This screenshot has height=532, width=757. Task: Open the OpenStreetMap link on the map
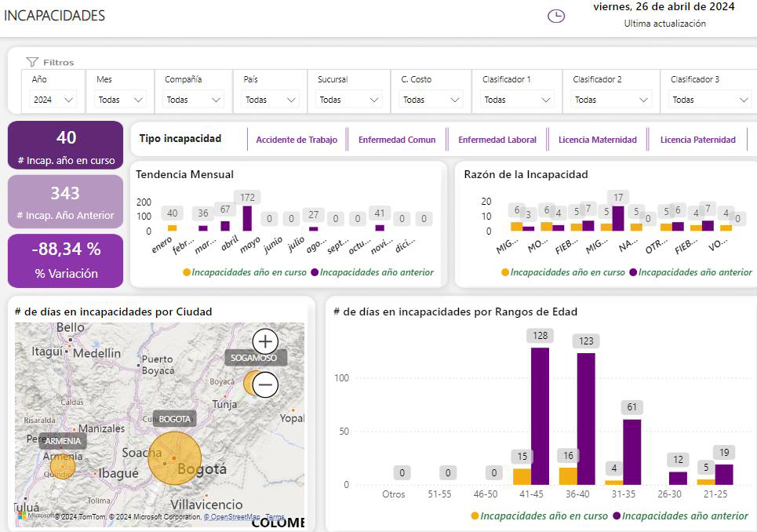pos(231,516)
